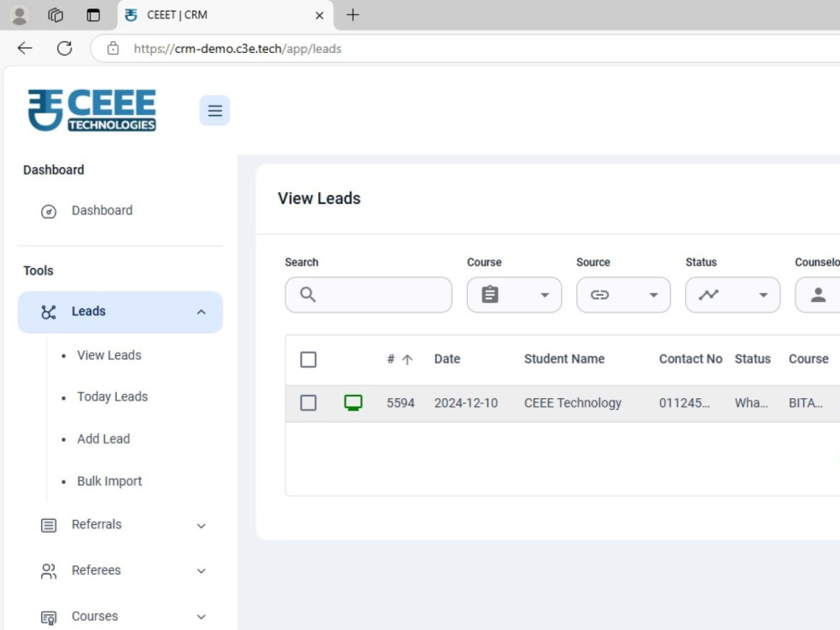The height and width of the screenshot is (630, 840).
Task: Sort by the # column arrow
Action: coord(407,360)
